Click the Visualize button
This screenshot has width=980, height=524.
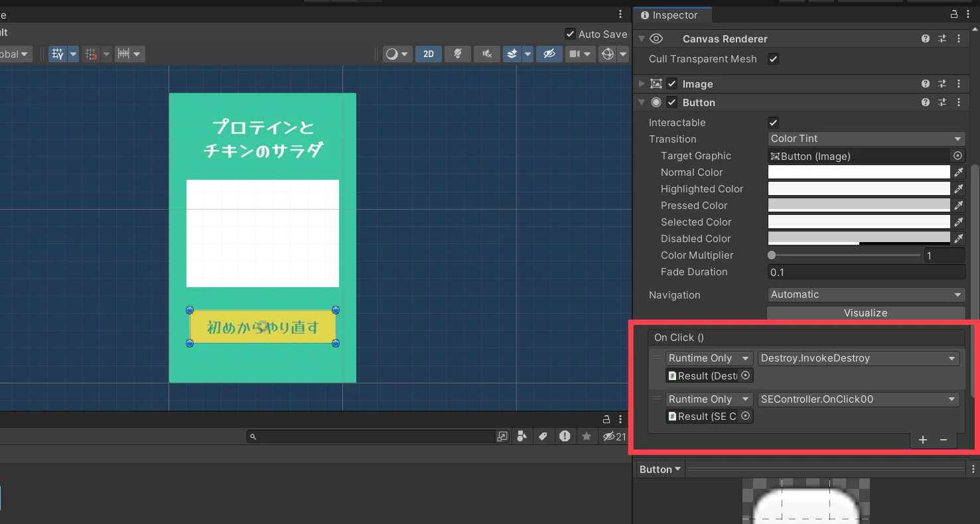coord(866,313)
